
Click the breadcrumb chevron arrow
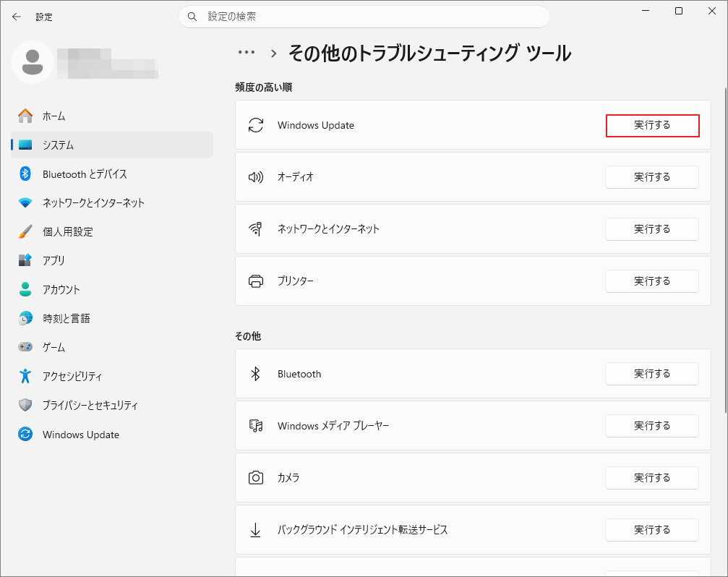point(273,54)
